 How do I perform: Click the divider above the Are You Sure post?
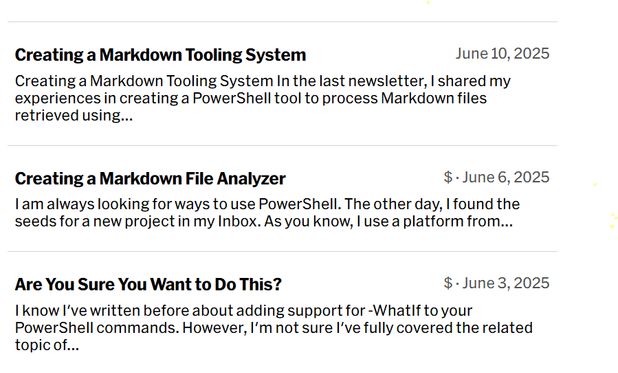tap(282, 251)
